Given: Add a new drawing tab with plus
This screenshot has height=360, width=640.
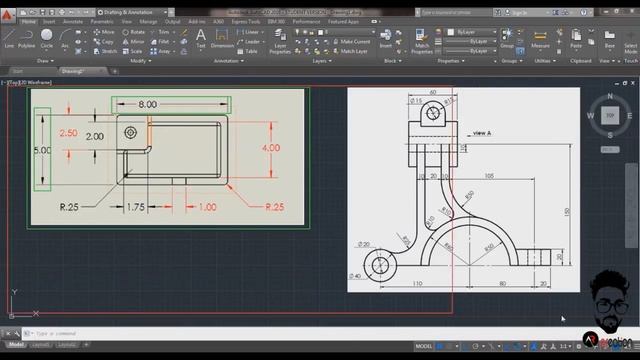Looking at the screenshot, I should click(x=115, y=71).
